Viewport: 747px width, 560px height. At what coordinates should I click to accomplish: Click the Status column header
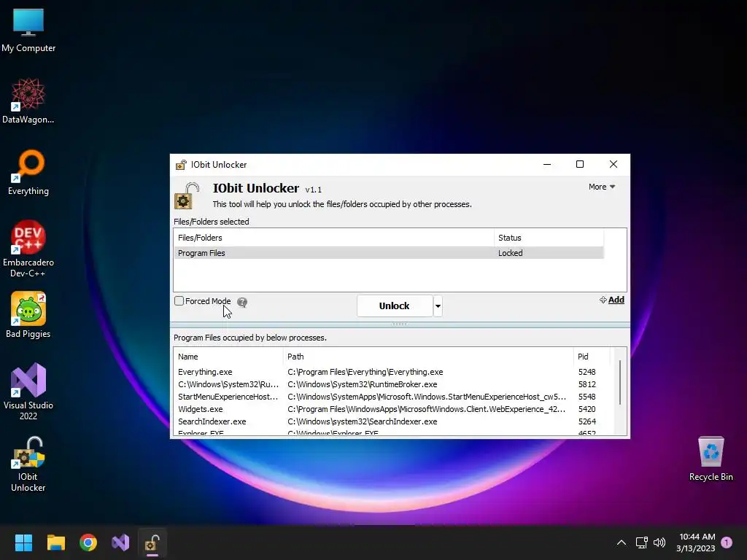(x=549, y=238)
